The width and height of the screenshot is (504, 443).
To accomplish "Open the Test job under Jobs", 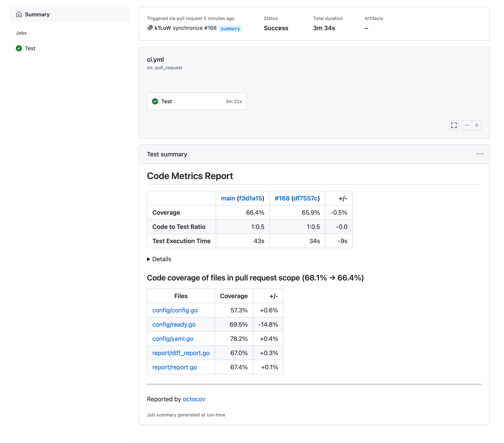I will tap(30, 48).
